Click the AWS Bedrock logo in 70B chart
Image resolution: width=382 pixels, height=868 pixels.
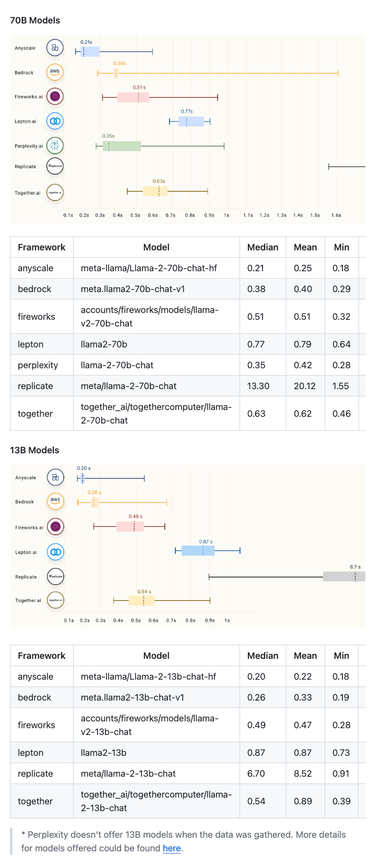click(x=55, y=72)
